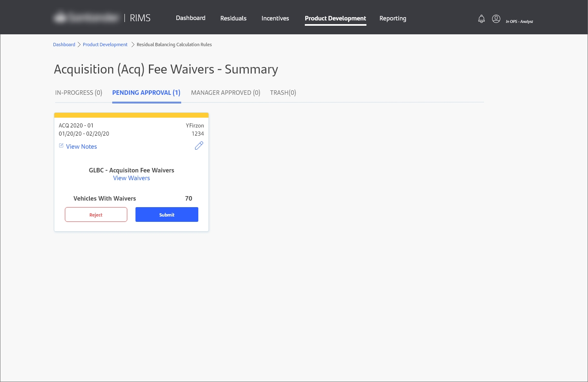588x382 pixels.
Task: Open the TRASH(0) tab
Action: pos(283,93)
